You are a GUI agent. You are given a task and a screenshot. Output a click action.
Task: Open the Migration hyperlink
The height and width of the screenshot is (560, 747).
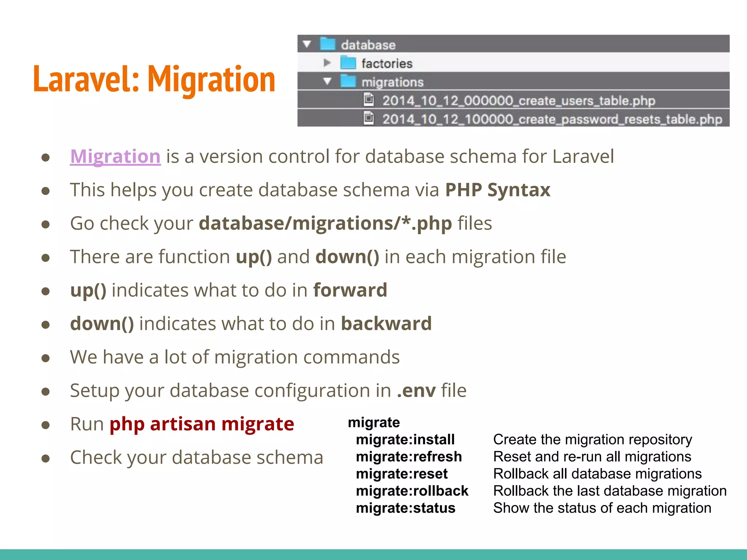pos(115,156)
